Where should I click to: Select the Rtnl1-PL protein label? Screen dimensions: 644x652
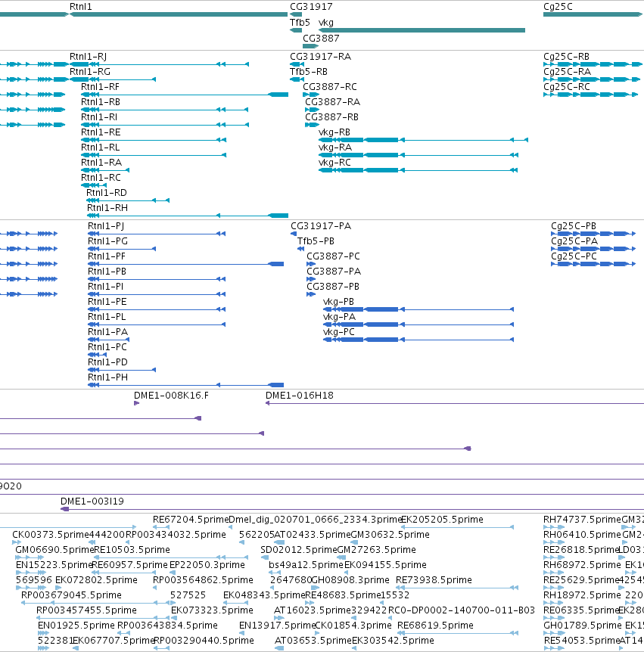click(x=107, y=317)
